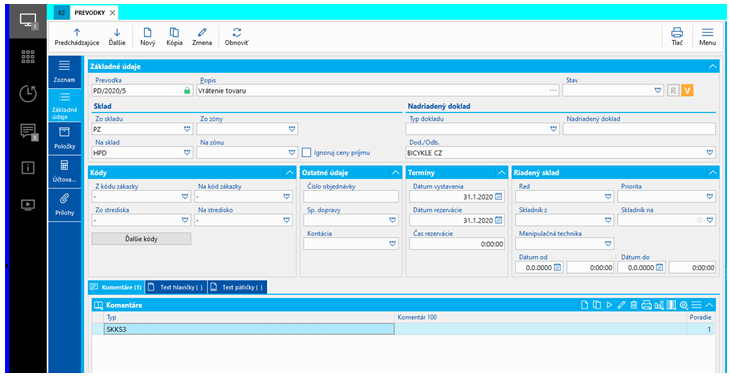This screenshot has width=730, height=383.
Task: Click the Čas rezervácie time field
Action: click(x=457, y=243)
